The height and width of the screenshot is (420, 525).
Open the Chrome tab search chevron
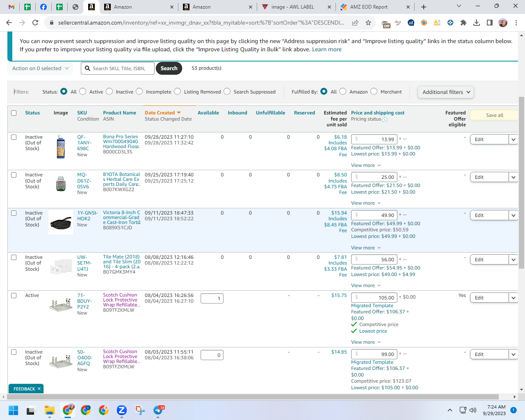459,6
